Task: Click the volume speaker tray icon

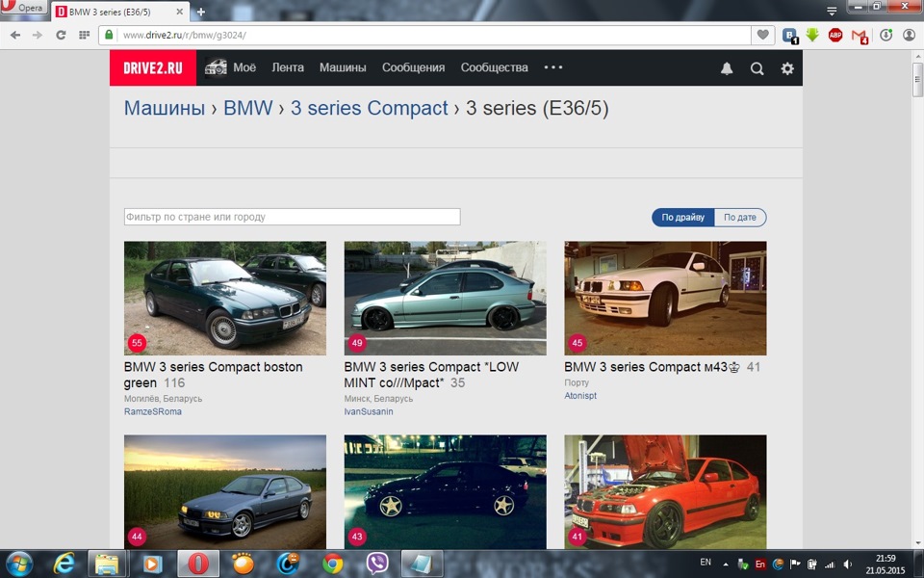Action: click(847, 565)
